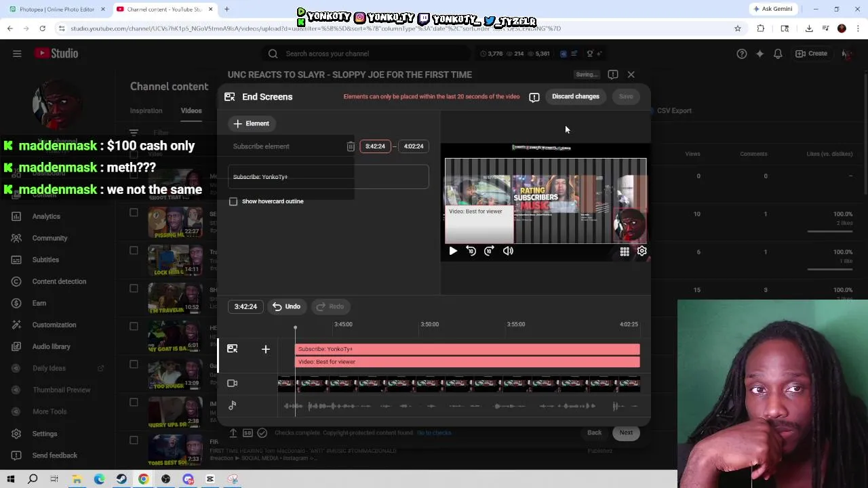Add a new end screen Element
Screen dimensions: 868x488
click(252, 123)
